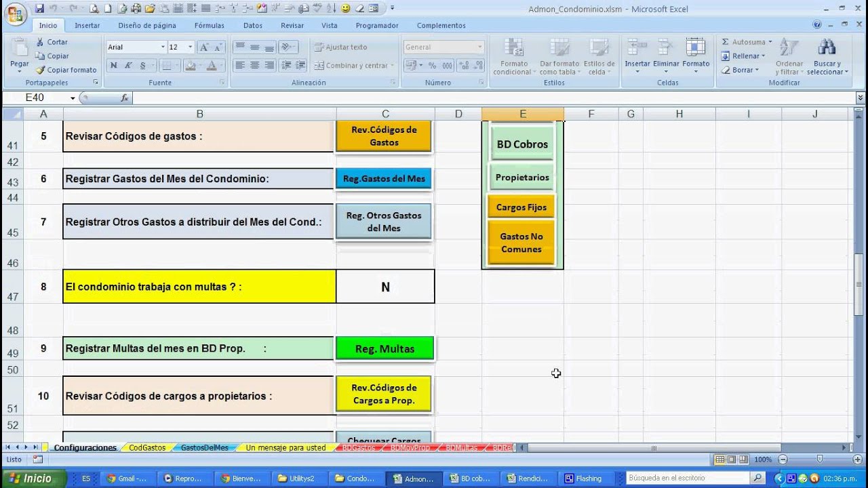Image resolution: width=868 pixels, height=488 pixels.
Task: Open the number format dropdown showing General
Action: (480, 47)
